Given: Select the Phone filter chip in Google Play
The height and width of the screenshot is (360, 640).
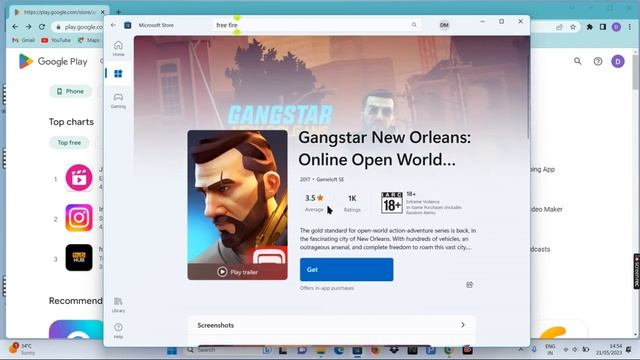Looking at the screenshot, I should 70,91.
